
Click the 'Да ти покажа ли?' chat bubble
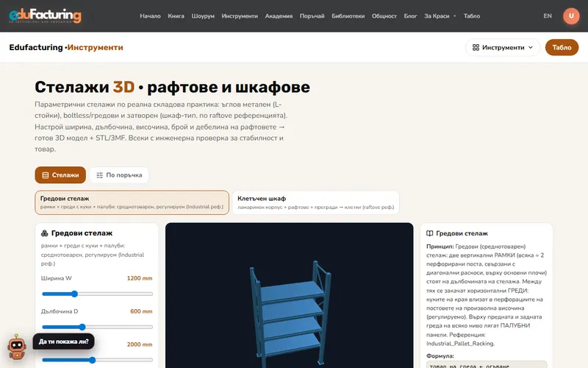pos(63,342)
